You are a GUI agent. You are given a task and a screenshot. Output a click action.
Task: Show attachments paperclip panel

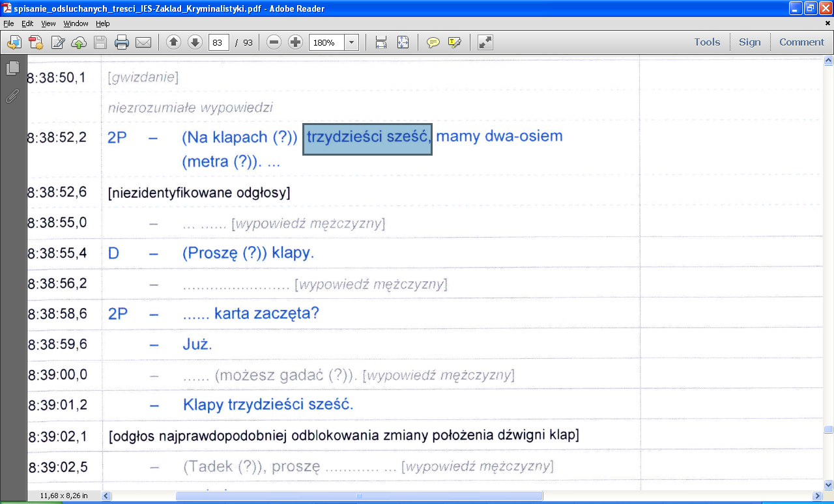[12, 96]
